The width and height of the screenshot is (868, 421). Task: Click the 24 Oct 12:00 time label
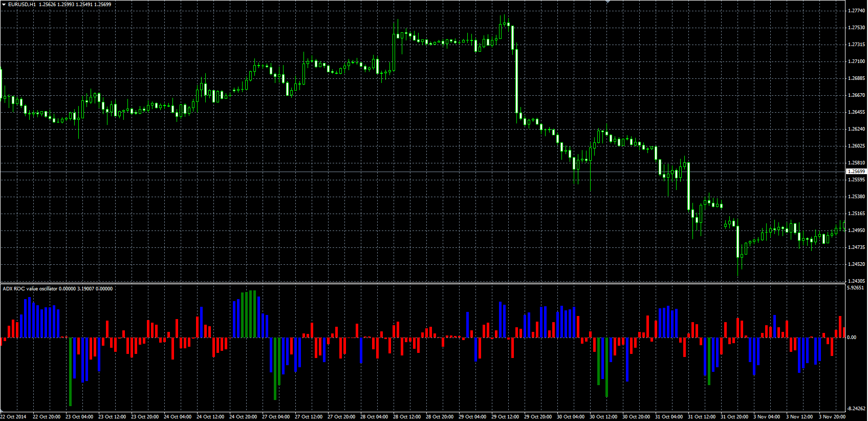coord(210,417)
